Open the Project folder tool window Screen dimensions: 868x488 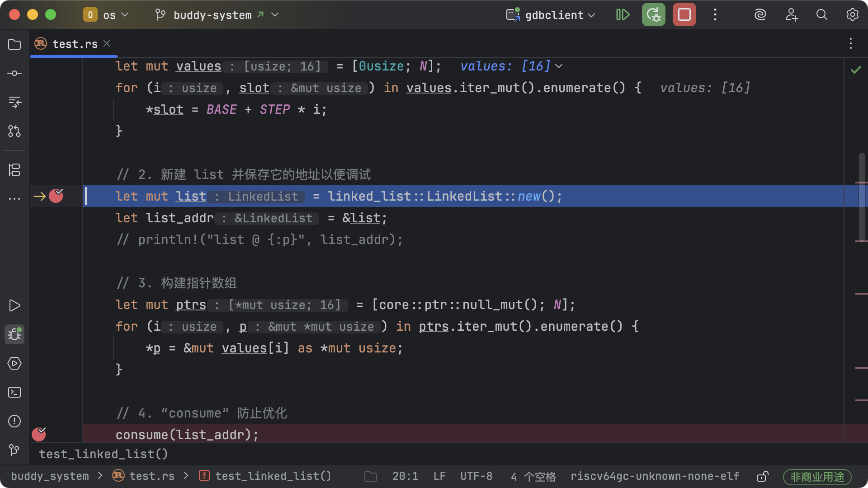tap(14, 44)
